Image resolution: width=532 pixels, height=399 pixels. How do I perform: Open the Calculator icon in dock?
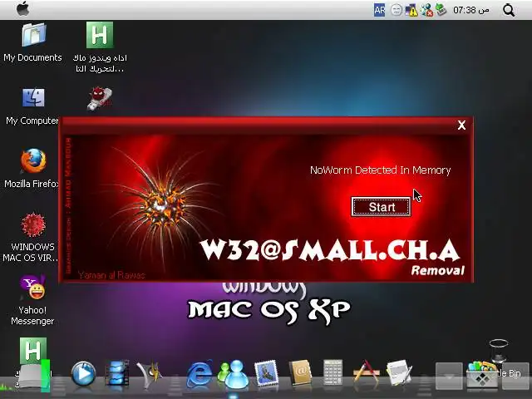332,372
